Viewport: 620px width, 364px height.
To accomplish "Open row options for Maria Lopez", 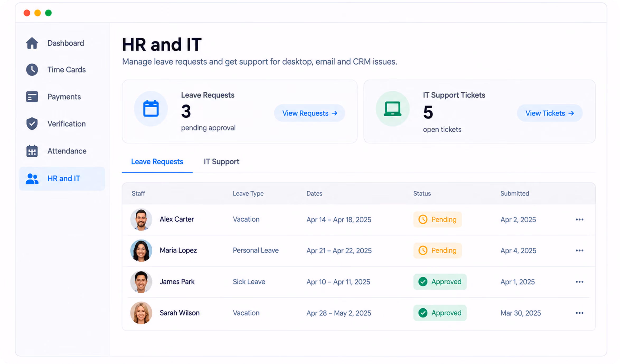I will (579, 251).
